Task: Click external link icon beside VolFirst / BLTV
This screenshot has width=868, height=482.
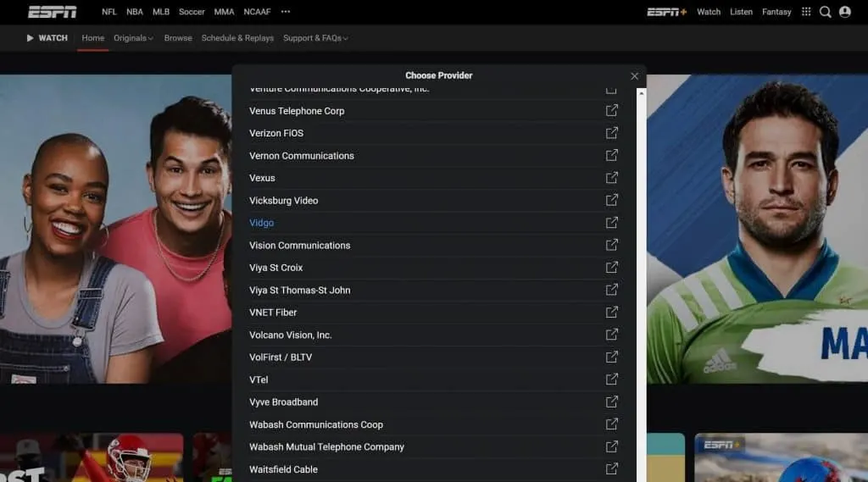Action: pos(611,357)
